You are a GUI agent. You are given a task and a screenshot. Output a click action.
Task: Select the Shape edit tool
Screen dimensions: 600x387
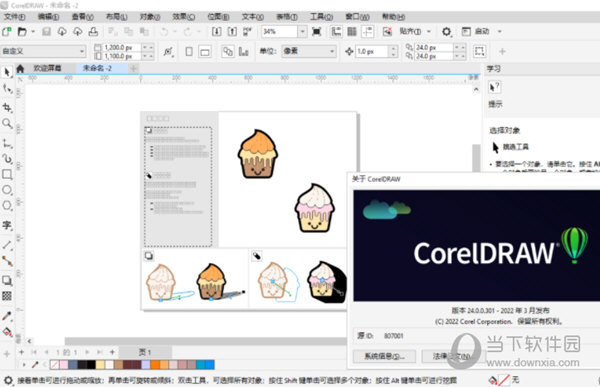coord(7,89)
